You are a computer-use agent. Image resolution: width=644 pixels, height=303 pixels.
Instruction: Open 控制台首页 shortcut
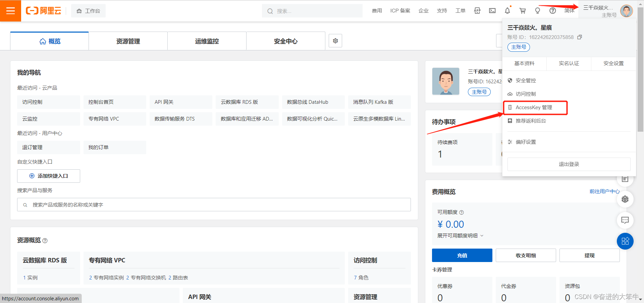pos(115,102)
